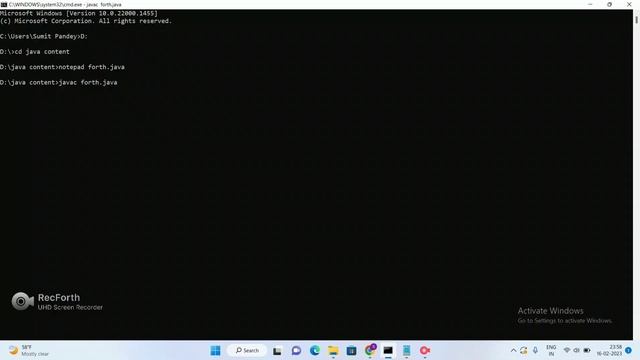Open the red screen recorder taskbar icon
This screenshot has height=360, width=640.
pos(425,350)
